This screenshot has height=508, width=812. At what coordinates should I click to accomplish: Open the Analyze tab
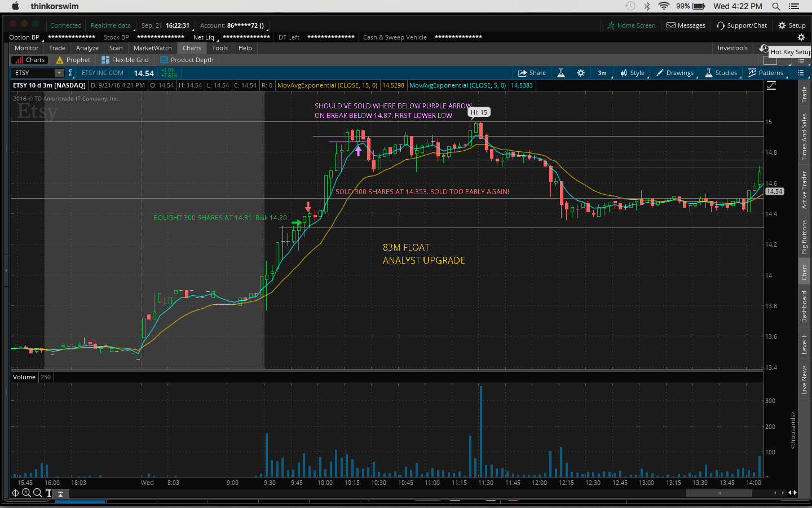(x=87, y=48)
